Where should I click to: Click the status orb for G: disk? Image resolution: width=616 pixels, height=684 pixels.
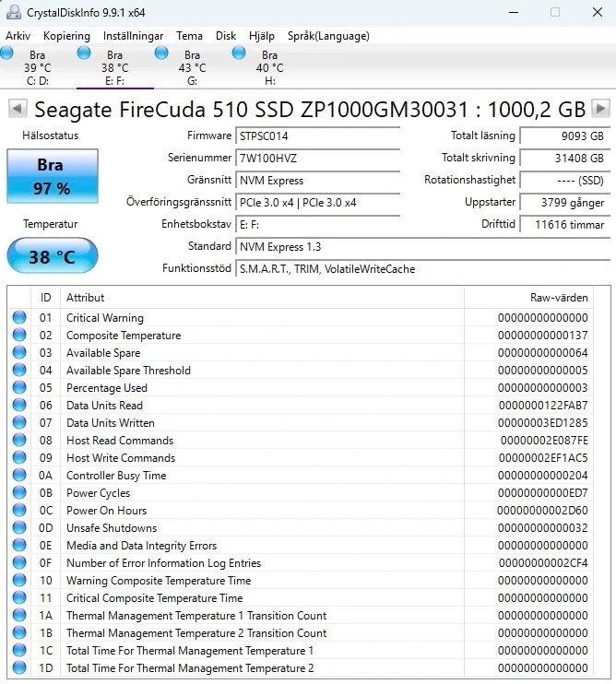coord(161,53)
